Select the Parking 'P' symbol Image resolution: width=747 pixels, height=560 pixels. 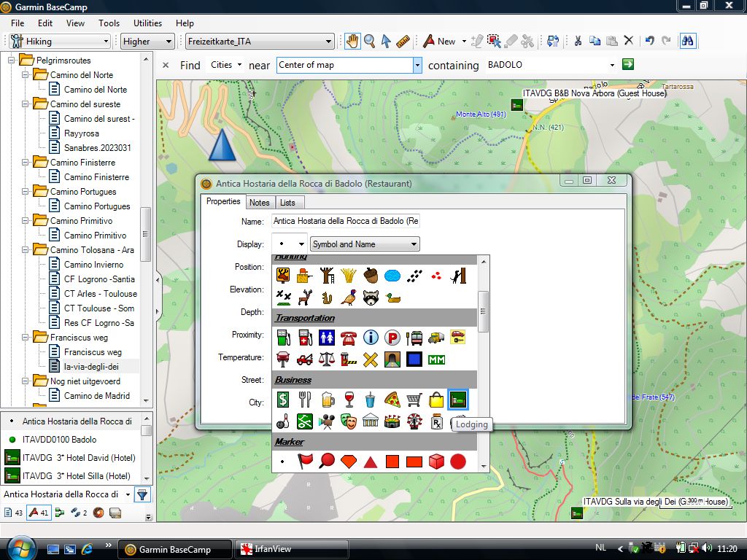tap(392, 338)
